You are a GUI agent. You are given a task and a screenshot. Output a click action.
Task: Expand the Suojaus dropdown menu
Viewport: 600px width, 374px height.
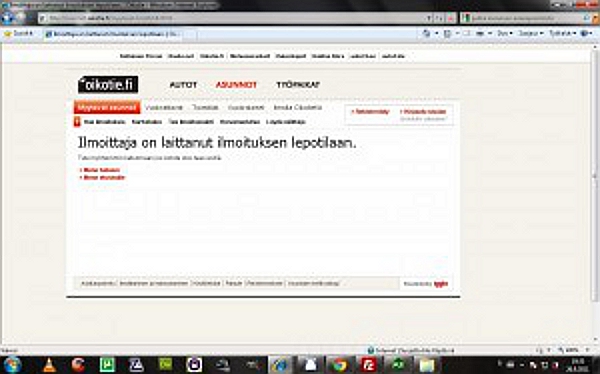point(531,34)
